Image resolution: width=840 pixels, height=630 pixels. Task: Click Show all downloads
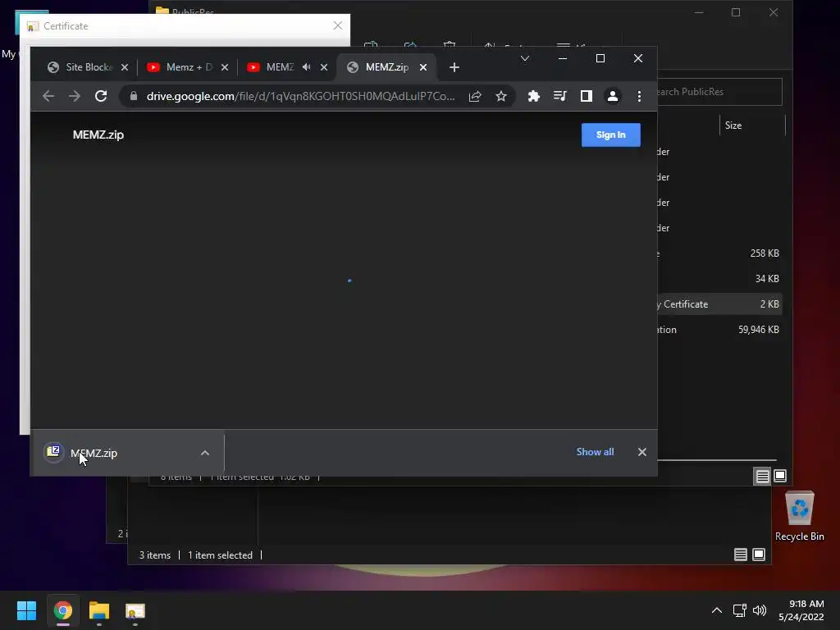(595, 452)
